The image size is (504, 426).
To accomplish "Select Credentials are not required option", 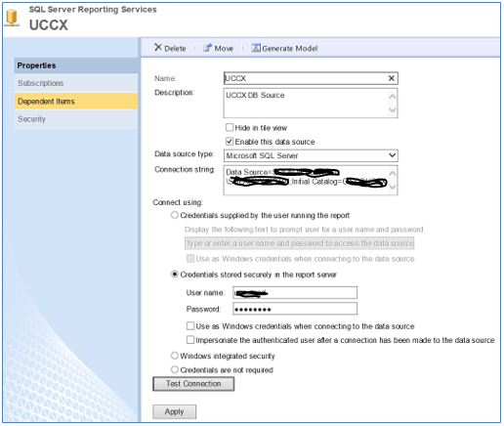I will [x=175, y=369].
